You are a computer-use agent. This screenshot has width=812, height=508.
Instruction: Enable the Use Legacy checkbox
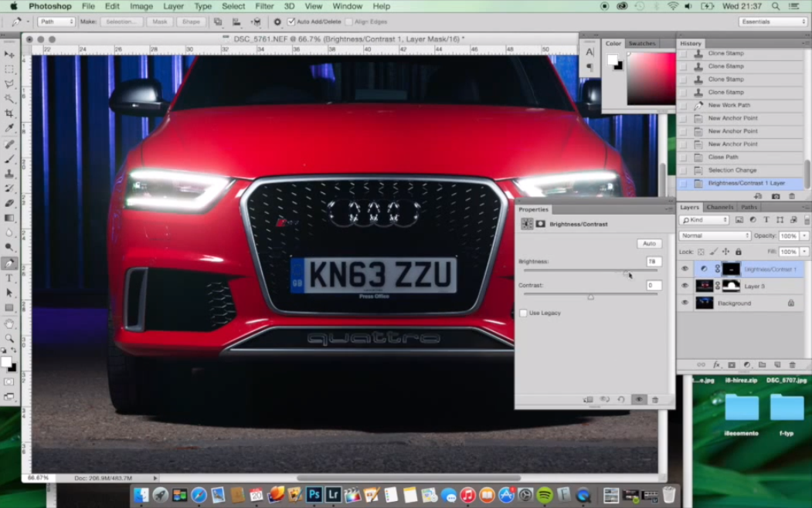(x=524, y=313)
